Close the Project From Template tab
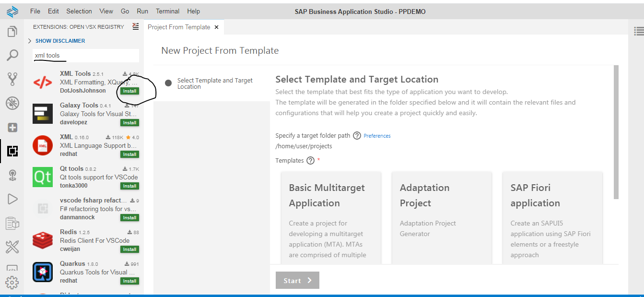The image size is (644, 297). (216, 27)
